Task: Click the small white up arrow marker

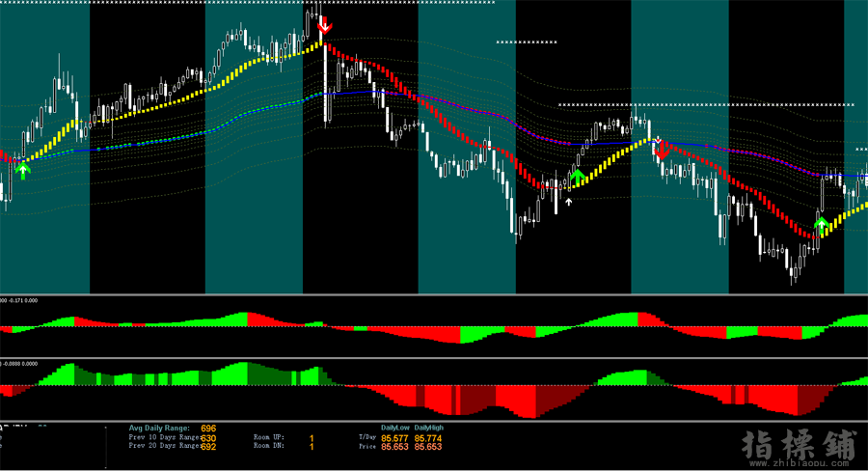Action: pos(569,201)
